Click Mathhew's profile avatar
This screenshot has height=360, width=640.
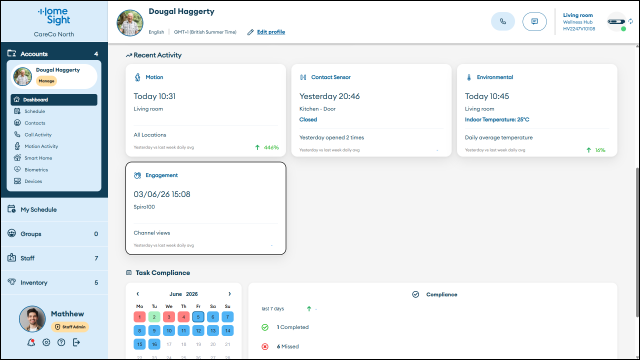[32, 319]
